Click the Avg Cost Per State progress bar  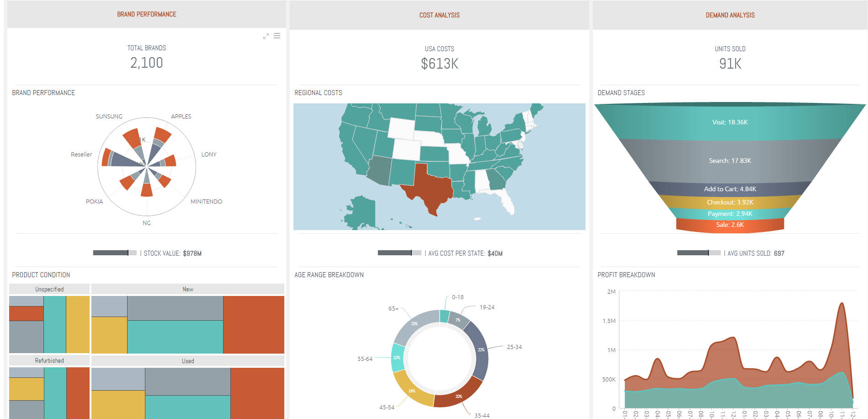399,252
